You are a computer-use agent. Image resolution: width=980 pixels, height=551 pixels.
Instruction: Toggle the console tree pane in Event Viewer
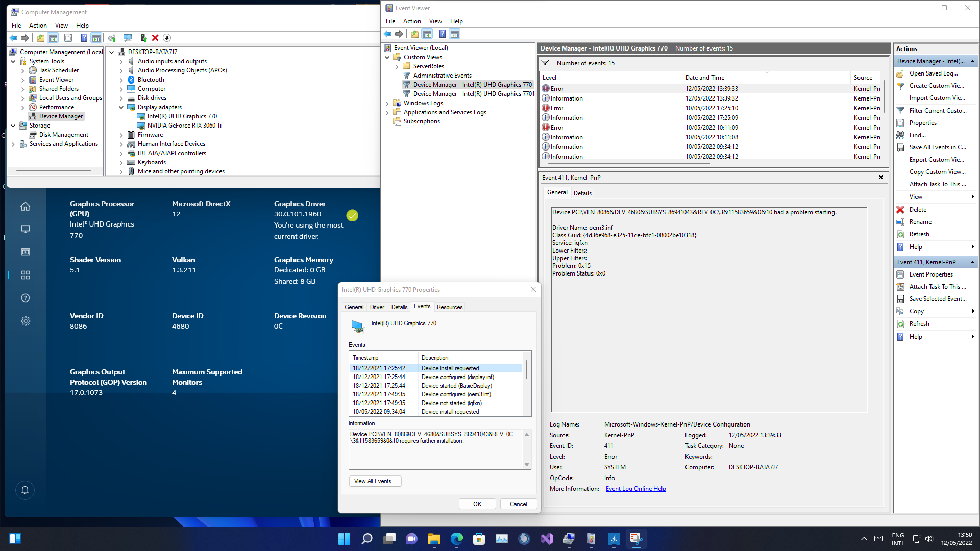(428, 34)
